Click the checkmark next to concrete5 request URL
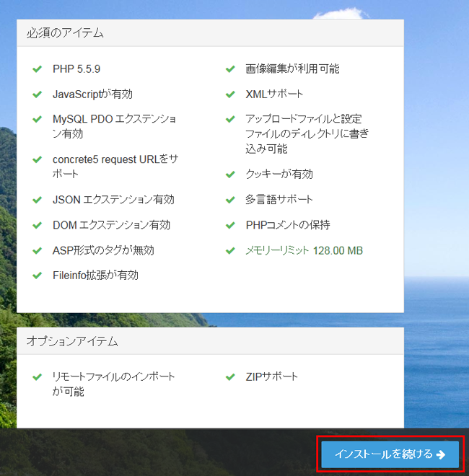This screenshot has height=476, width=469. pyautogui.click(x=37, y=159)
